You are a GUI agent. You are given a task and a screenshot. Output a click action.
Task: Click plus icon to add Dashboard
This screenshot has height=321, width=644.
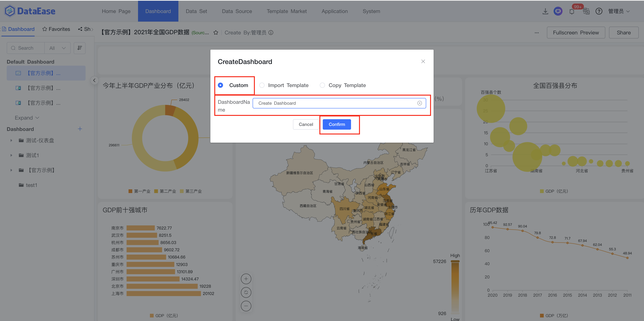(80, 129)
